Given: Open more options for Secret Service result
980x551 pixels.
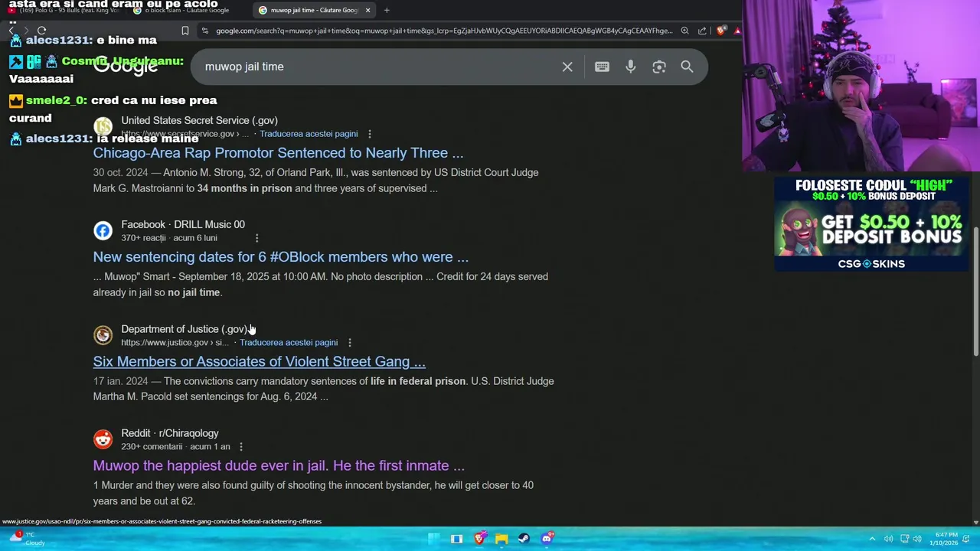Looking at the screenshot, I should pyautogui.click(x=370, y=134).
